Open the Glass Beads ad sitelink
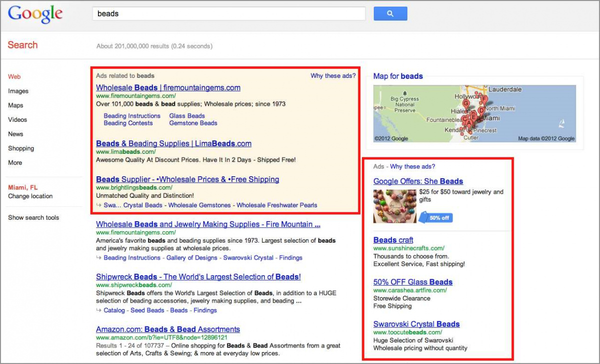This screenshot has width=600, height=364. [187, 116]
